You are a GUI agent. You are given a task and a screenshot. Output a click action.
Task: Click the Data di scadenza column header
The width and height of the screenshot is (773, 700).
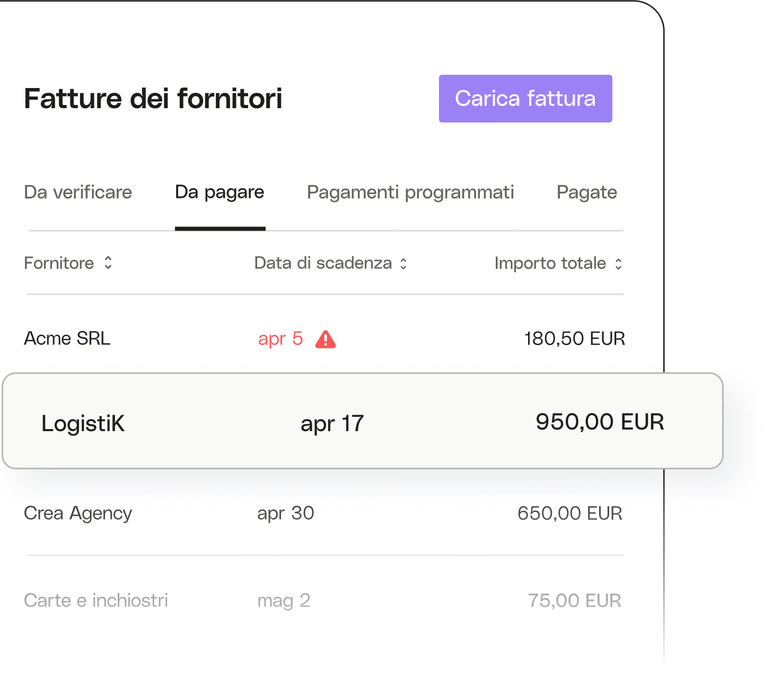pyautogui.click(x=323, y=263)
